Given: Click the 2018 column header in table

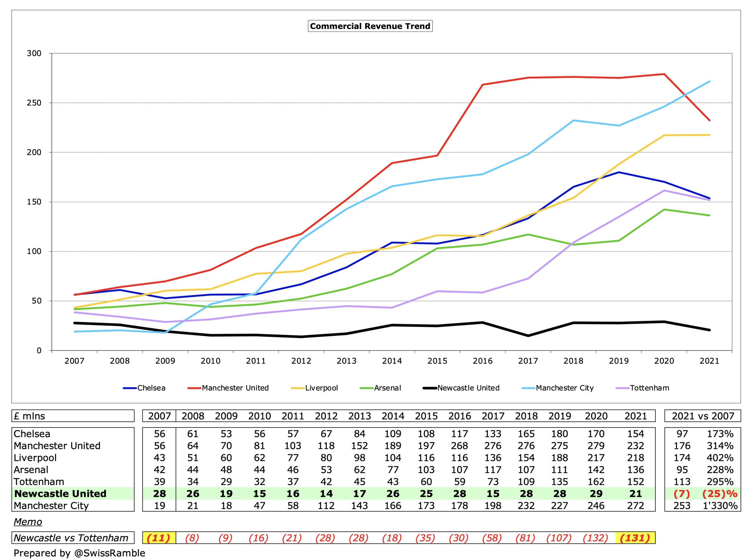Looking at the screenshot, I should 526,416.
